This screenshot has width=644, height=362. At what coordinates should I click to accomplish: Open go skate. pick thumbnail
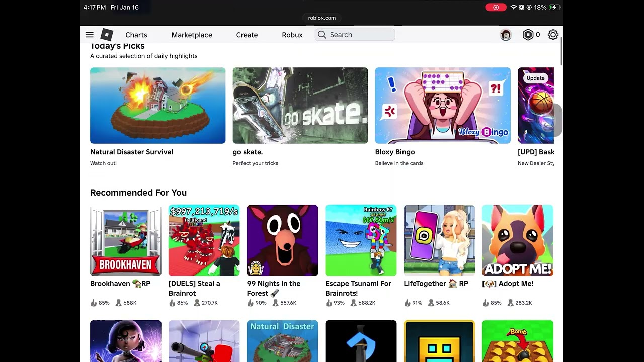300,106
